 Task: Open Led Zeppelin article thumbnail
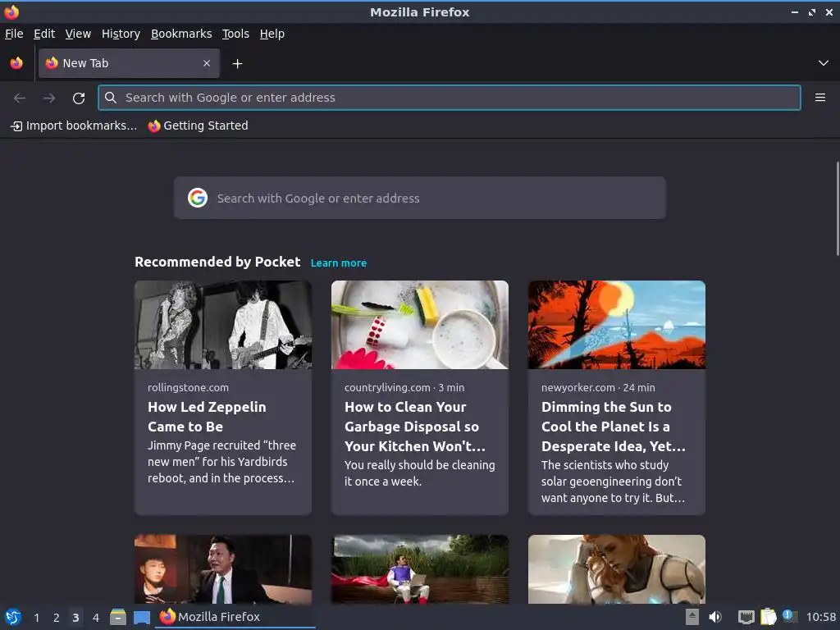click(223, 325)
